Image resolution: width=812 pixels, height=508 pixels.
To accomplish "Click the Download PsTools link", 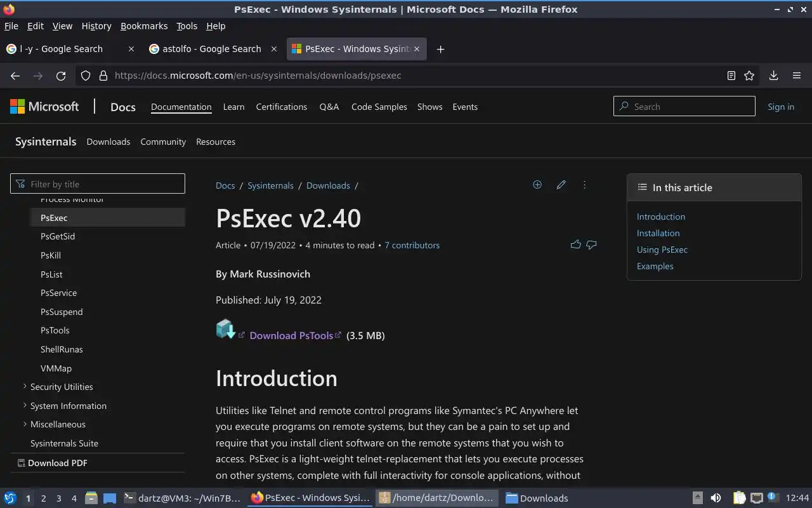I will (291, 335).
